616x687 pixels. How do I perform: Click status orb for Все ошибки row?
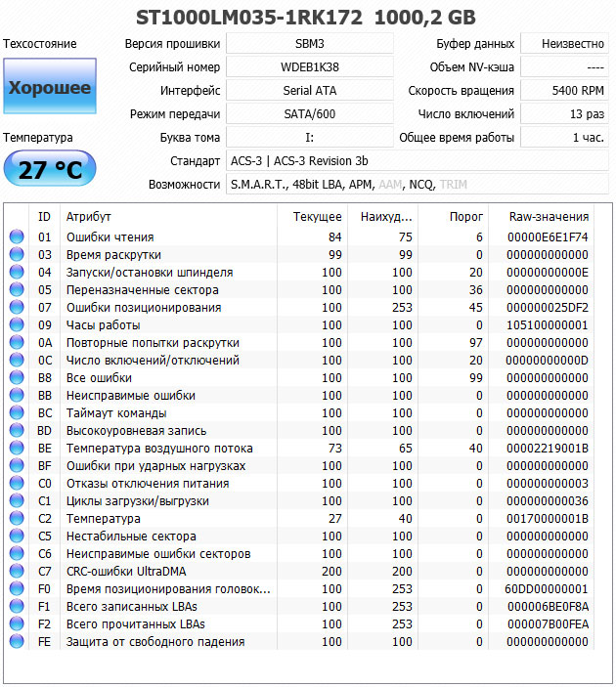click(x=17, y=377)
